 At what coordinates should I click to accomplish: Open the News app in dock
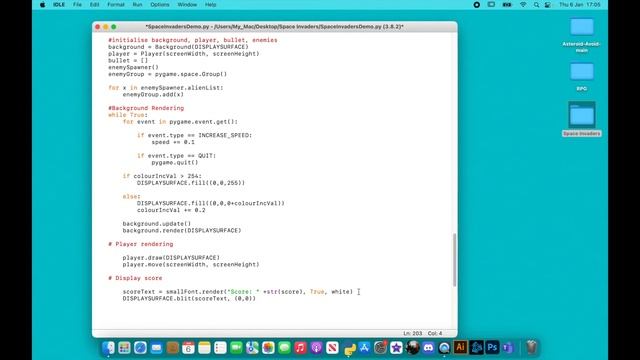[x=332, y=348]
